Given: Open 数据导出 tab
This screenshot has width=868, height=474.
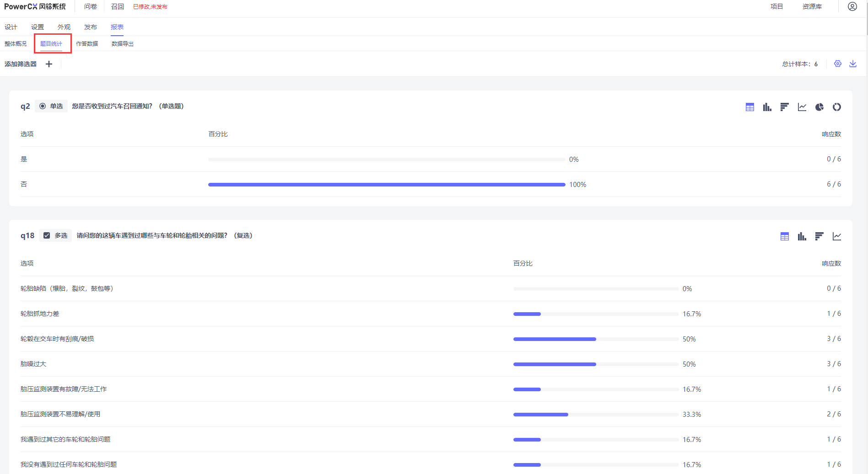Looking at the screenshot, I should tap(123, 44).
